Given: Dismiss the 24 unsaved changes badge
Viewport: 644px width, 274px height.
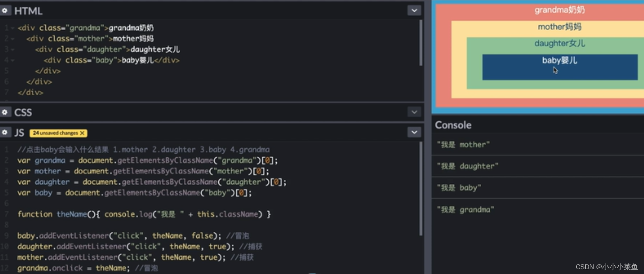Looking at the screenshot, I should coord(82,133).
